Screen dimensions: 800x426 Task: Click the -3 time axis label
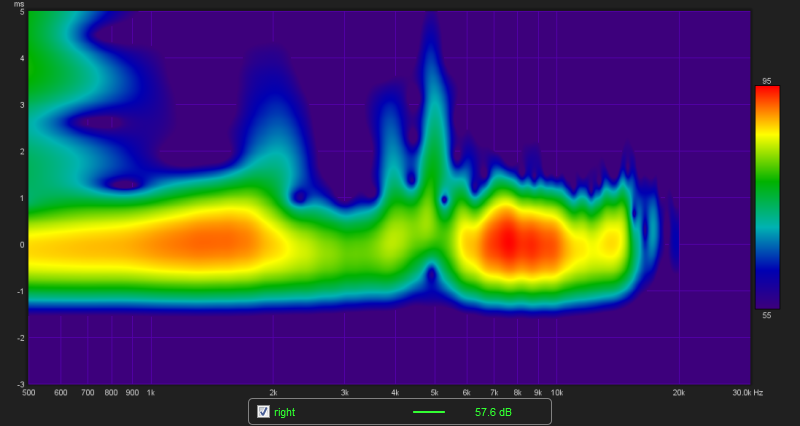tap(20, 384)
